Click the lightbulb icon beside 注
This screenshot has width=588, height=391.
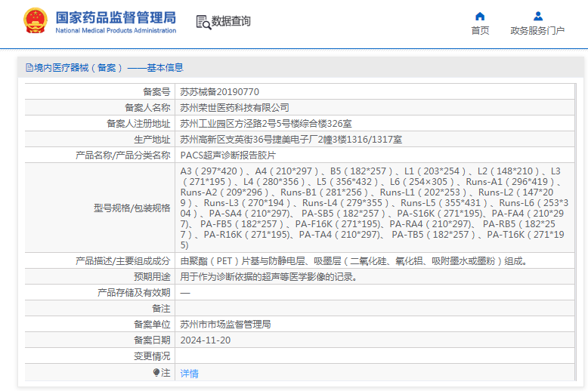tap(156, 373)
